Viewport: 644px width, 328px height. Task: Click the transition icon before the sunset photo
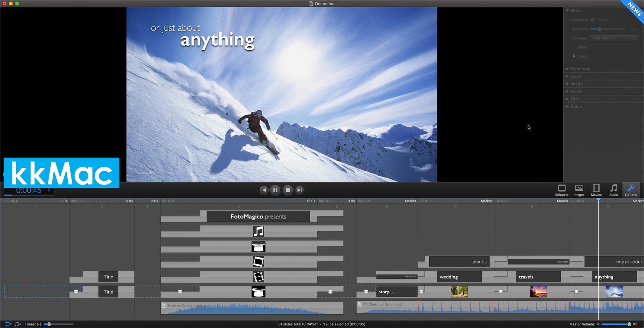pos(501,291)
